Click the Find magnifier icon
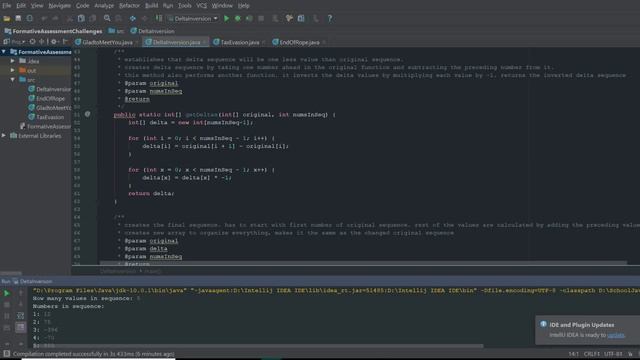This screenshot has height=360, width=640. (107, 18)
